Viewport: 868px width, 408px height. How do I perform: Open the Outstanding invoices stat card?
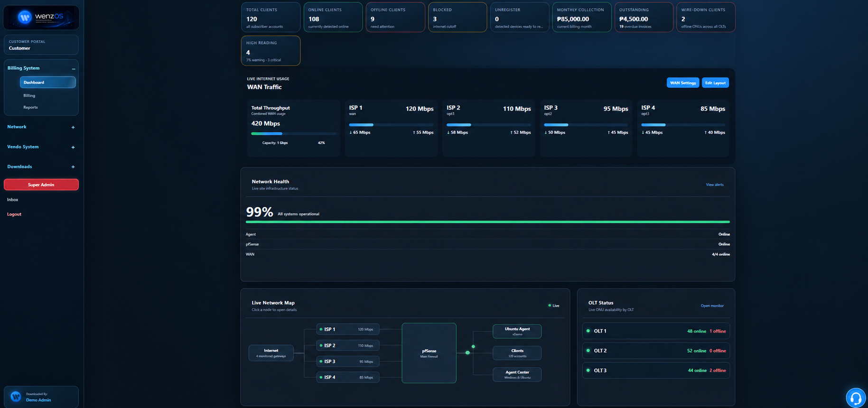[644, 17]
